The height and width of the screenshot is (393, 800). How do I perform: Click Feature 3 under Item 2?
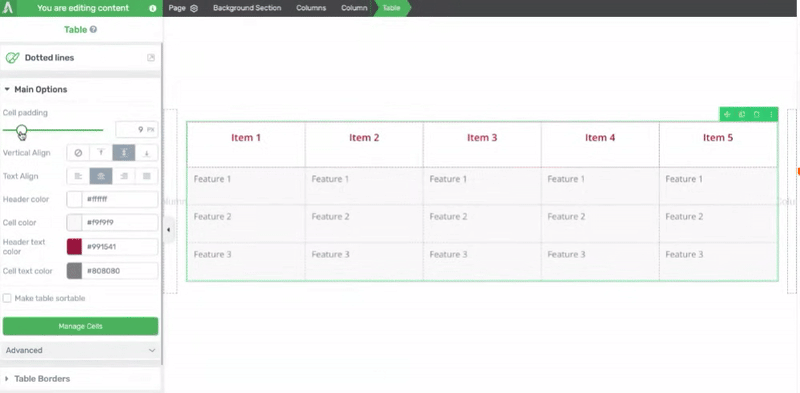(330, 255)
